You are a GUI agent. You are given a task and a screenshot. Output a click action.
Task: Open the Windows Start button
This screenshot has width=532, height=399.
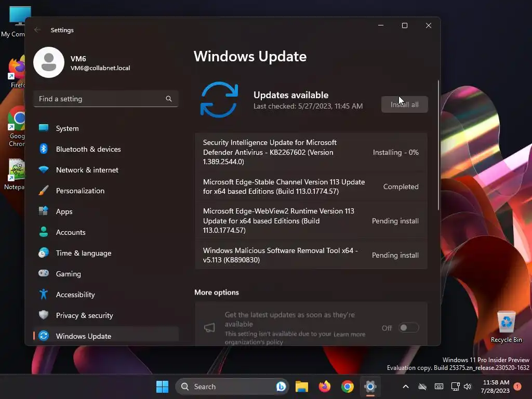(x=162, y=387)
